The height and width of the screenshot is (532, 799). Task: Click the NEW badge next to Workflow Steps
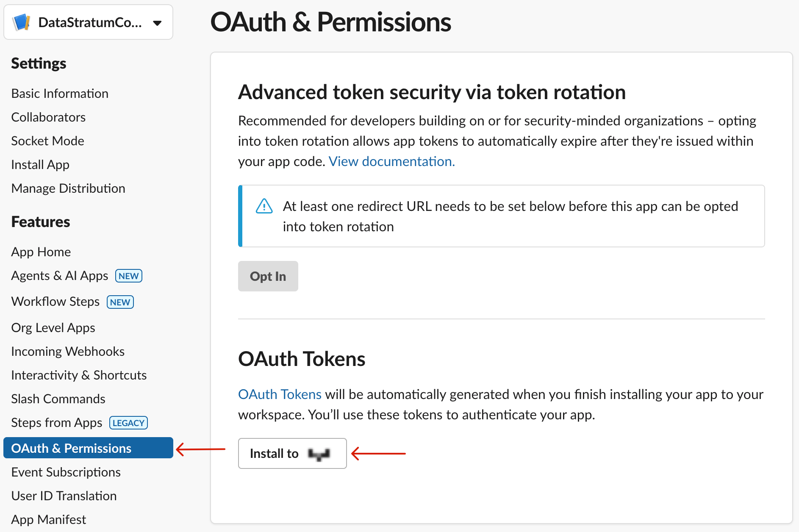pyautogui.click(x=120, y=302)
